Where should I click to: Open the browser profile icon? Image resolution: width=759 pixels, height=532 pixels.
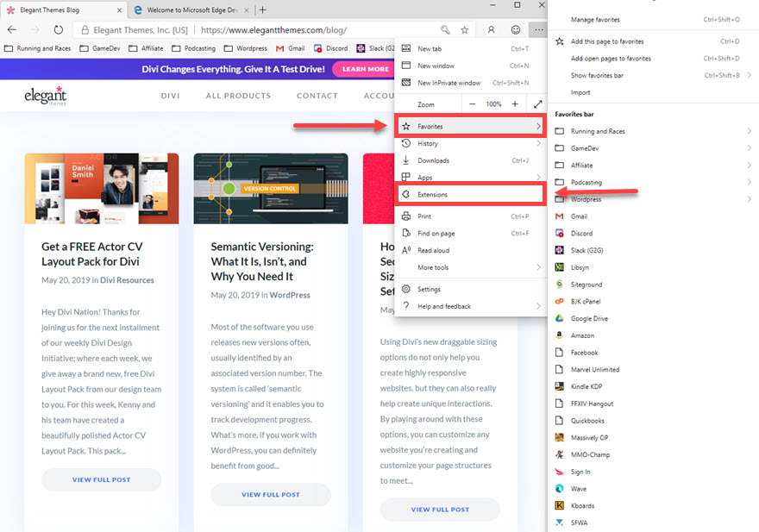pyautogui.click(x=490, y=28)
